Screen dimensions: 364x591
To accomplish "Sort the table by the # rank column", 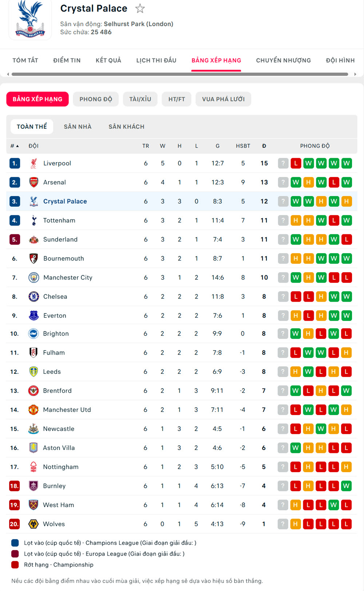I will (x=15, y=146).
